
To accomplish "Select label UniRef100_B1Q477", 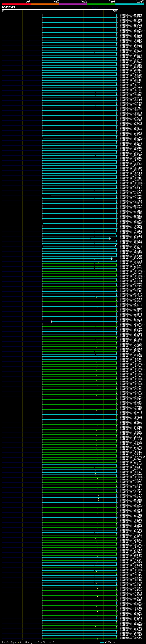I will click(x=131, y=60).
